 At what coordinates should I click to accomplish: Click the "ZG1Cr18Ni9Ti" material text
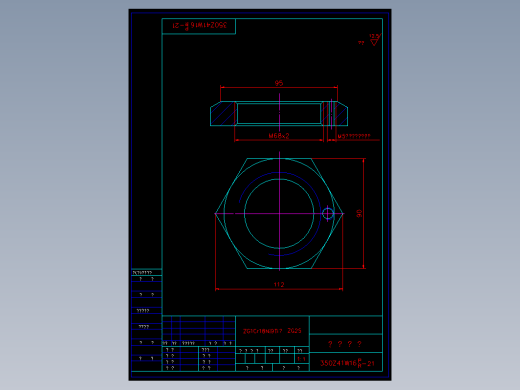pos(263,331)
